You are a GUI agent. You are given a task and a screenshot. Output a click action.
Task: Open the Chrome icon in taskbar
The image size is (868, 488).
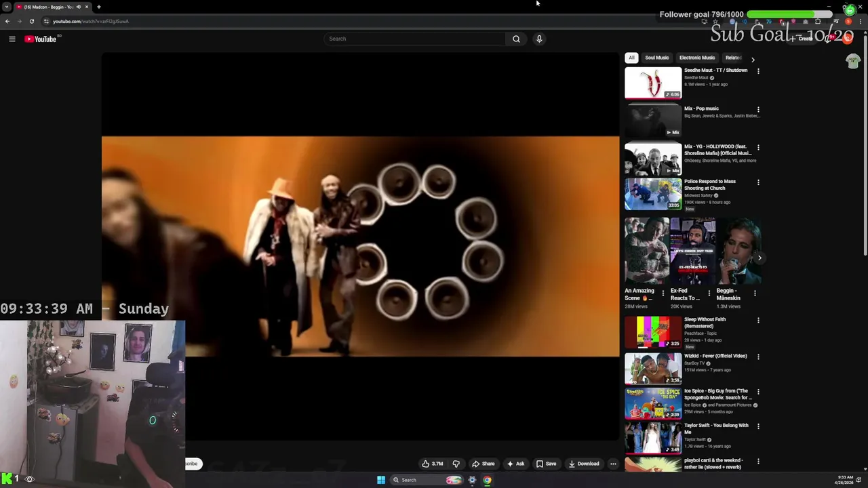coord(487,480)
